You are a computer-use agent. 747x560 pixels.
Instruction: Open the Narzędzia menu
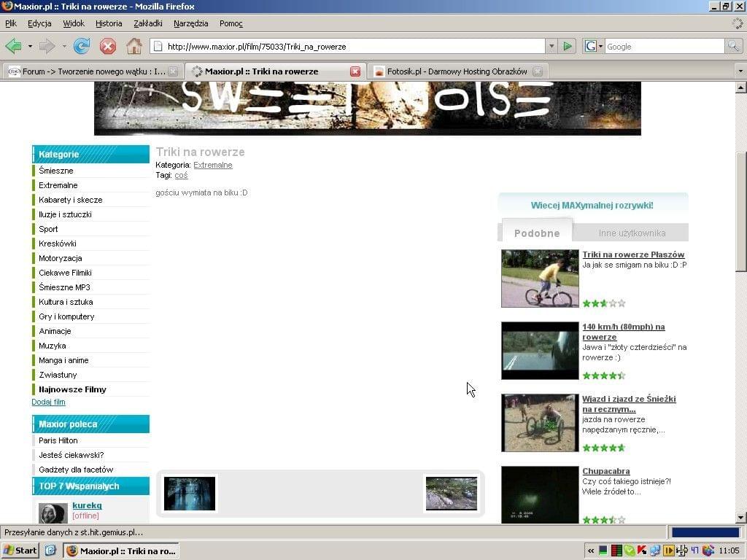click(191, 23)
